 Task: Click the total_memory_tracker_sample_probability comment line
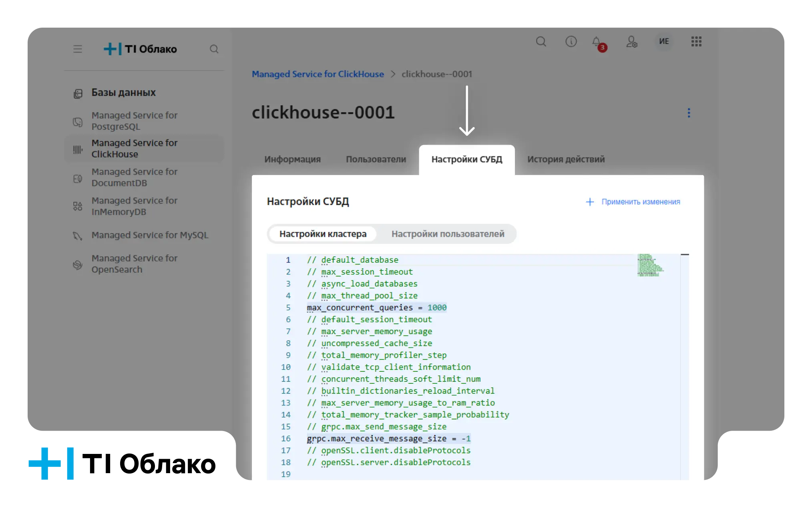(x=408, y=415)
